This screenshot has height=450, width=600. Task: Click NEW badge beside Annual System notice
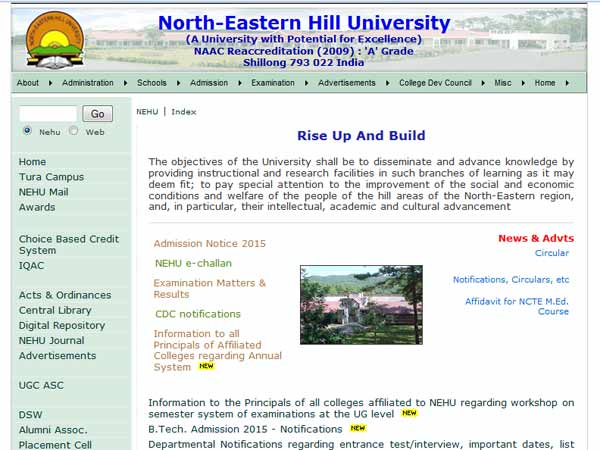(x=206, y=367)
